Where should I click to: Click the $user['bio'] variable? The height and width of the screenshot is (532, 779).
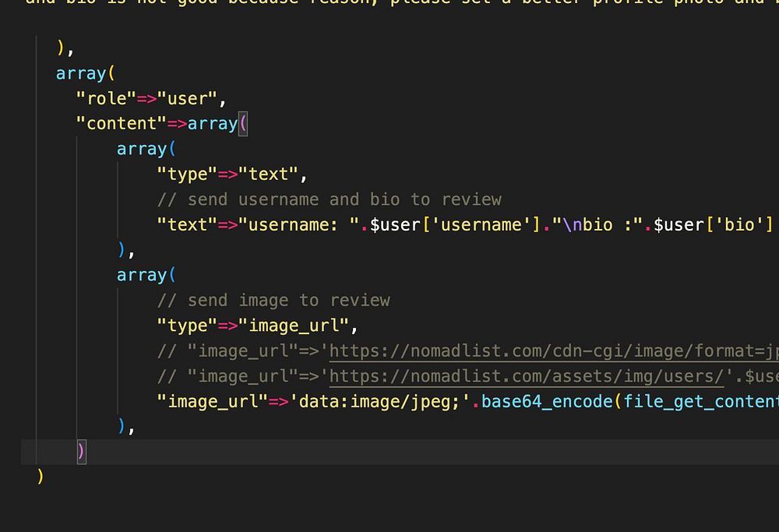714,224
